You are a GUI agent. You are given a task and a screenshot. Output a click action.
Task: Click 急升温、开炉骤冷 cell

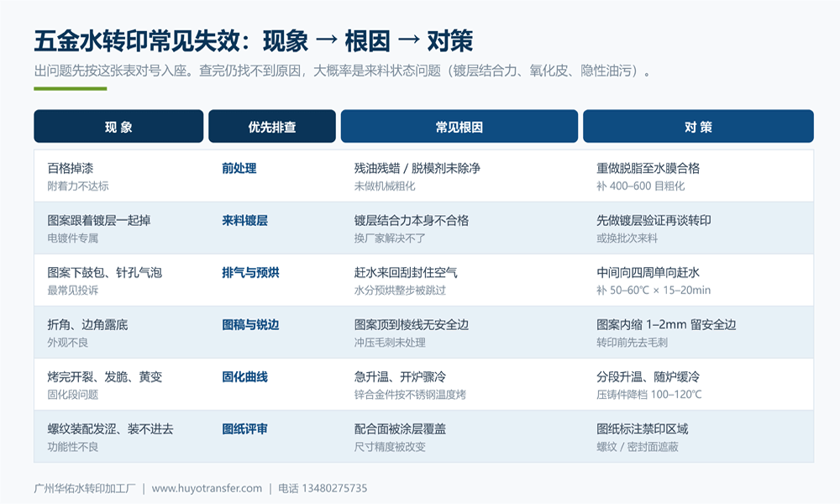[400, 377]
